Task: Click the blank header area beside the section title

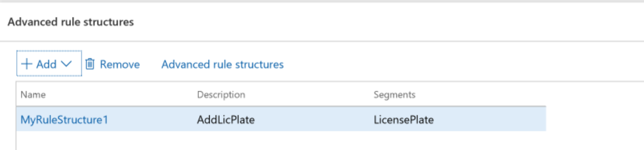Action: click(x=388, y=22)
